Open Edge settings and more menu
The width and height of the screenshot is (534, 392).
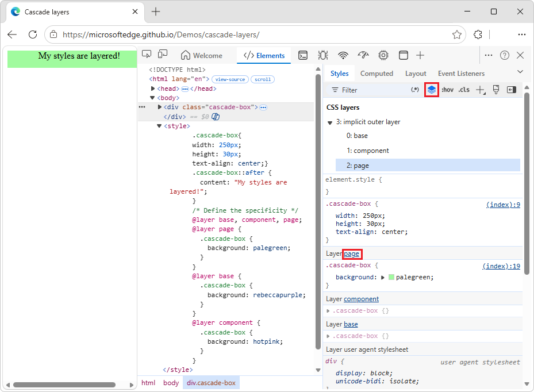(x=521, y=34)
